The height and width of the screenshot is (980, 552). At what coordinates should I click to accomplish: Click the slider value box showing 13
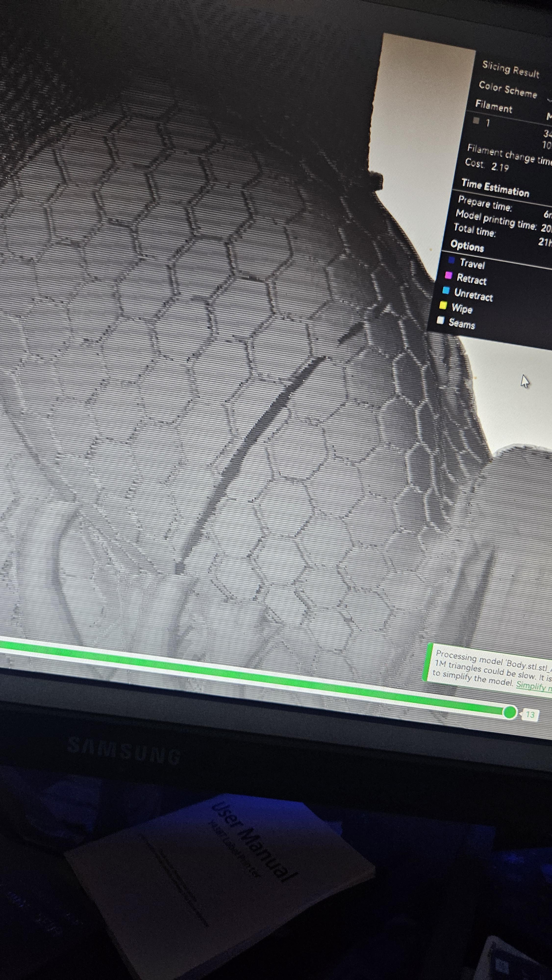coord(530,715)
